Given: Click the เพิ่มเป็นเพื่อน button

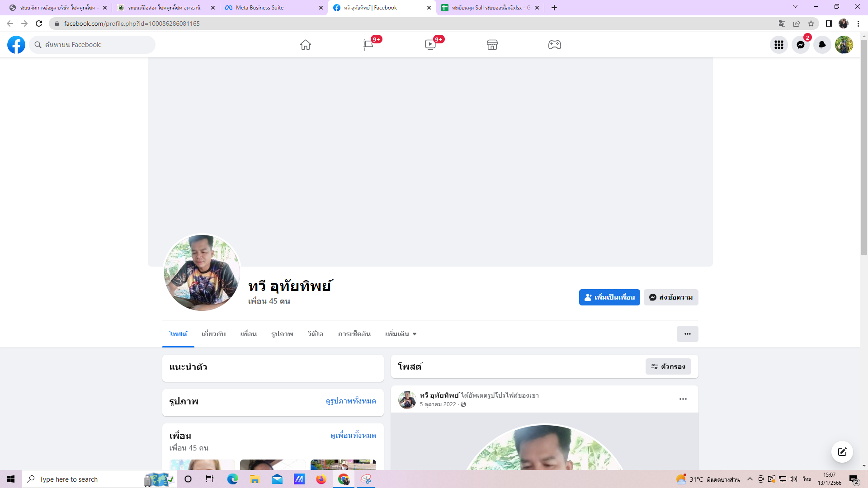Looking at the screenshot, I should 609,297.
